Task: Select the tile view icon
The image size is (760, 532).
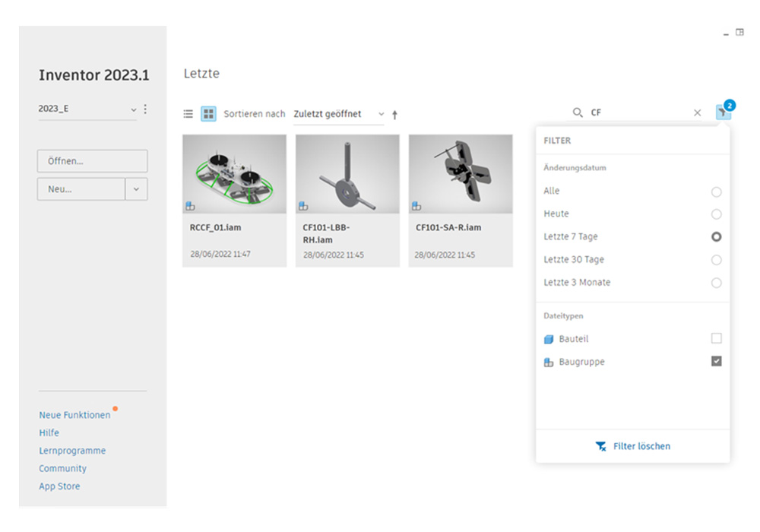Action: point(207,114)
